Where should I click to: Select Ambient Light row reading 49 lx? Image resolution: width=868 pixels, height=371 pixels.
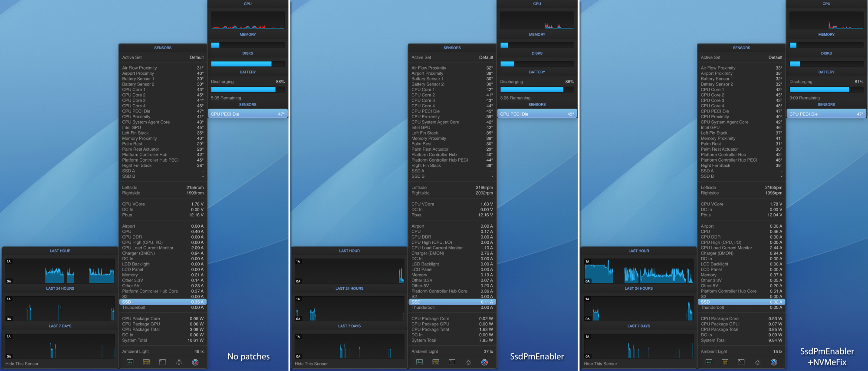(x=163, y=352)
